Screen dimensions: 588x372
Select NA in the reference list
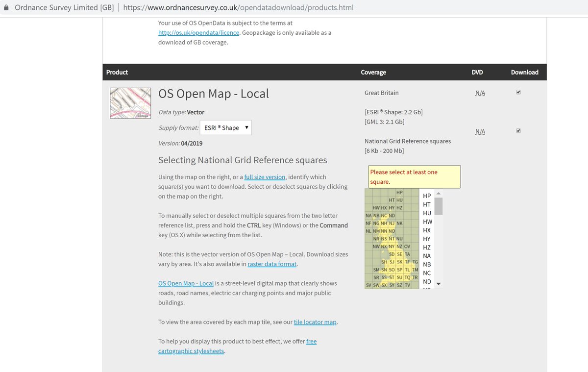(427, 256)
